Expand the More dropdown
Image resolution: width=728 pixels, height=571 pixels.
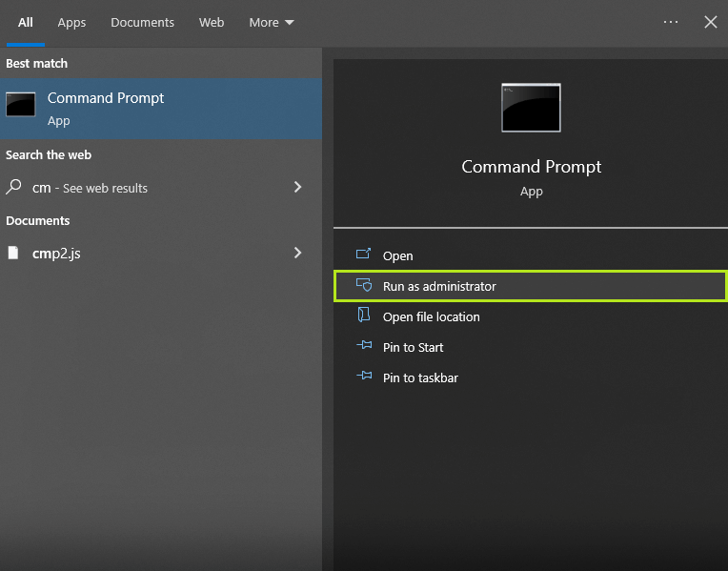tap(272, 22)
